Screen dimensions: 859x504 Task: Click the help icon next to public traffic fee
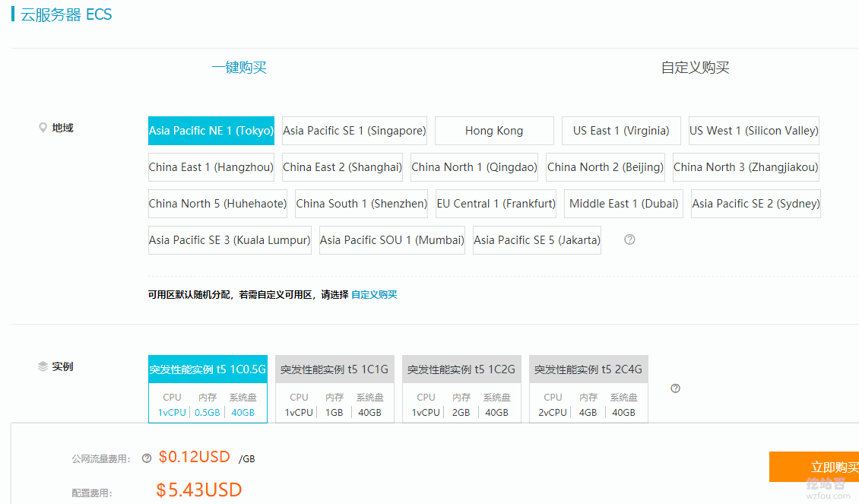147,458
